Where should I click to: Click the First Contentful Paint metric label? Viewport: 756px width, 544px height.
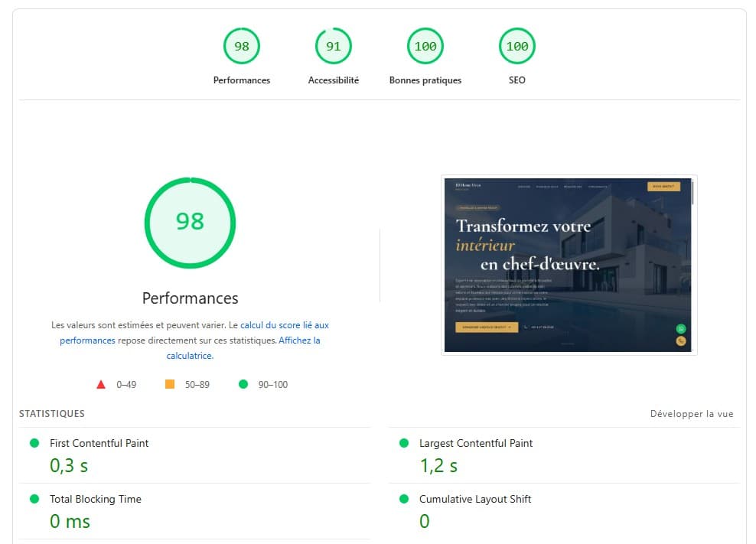point(99,443)
